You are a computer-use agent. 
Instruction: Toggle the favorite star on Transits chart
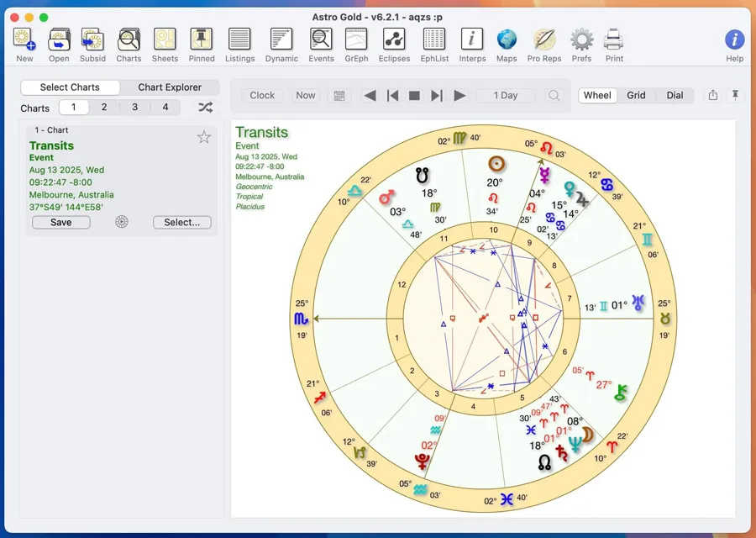click(x=203, y=137)
